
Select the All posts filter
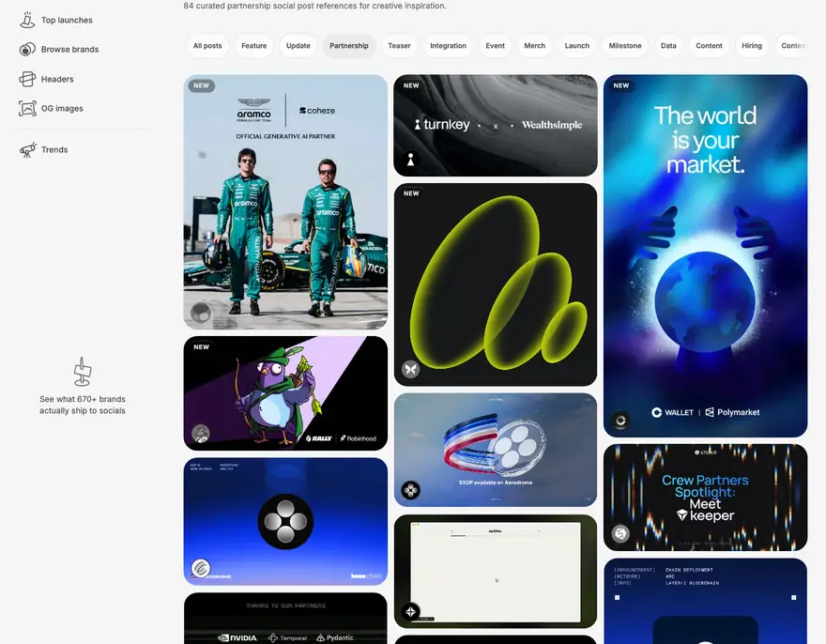click(x=207, y=46)
